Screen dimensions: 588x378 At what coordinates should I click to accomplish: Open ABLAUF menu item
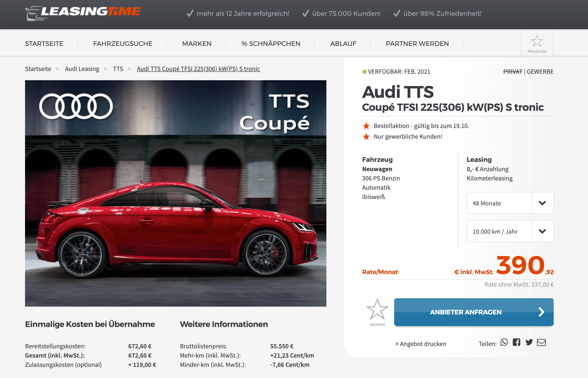[x=343, y=44]
